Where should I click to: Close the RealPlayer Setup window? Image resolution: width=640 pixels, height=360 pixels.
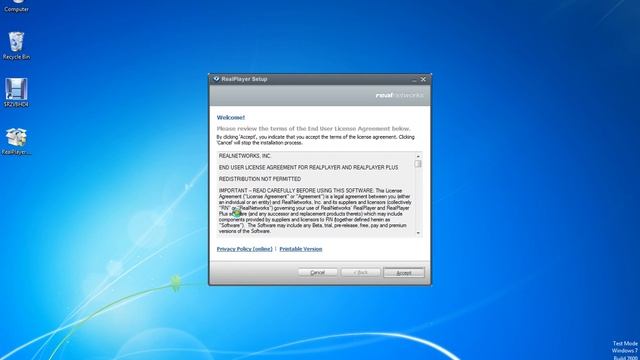coord(423,80)
